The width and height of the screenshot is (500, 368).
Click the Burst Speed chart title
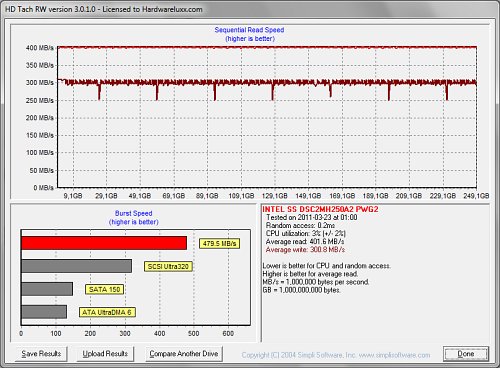pyautogui.click(x=134, y=213)
